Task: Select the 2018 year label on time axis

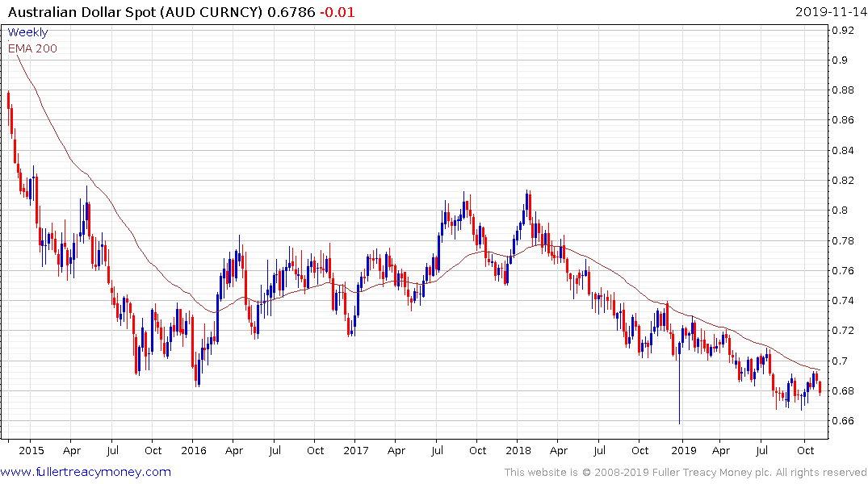Action: (x=518, y=450)
